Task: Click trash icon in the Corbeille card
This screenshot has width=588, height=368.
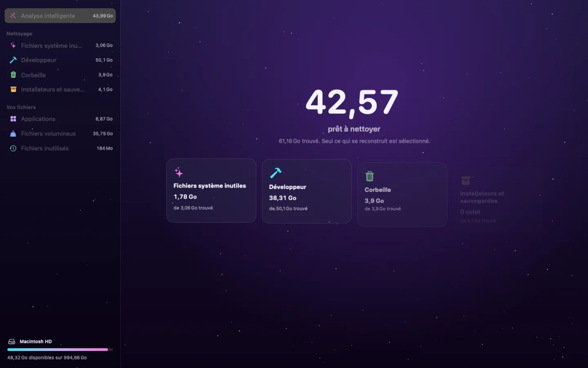Action: (x=370, y=176)
